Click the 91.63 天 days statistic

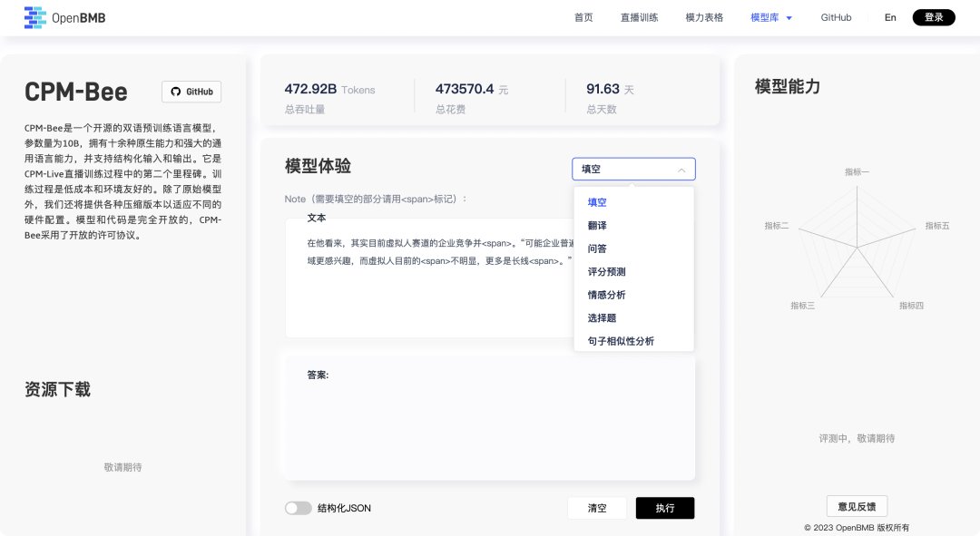(610, 89)
